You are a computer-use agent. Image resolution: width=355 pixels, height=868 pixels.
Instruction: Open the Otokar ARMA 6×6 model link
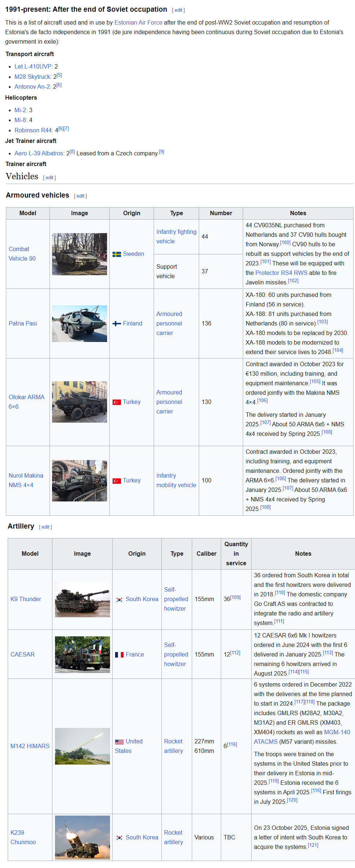click(26, 402)
